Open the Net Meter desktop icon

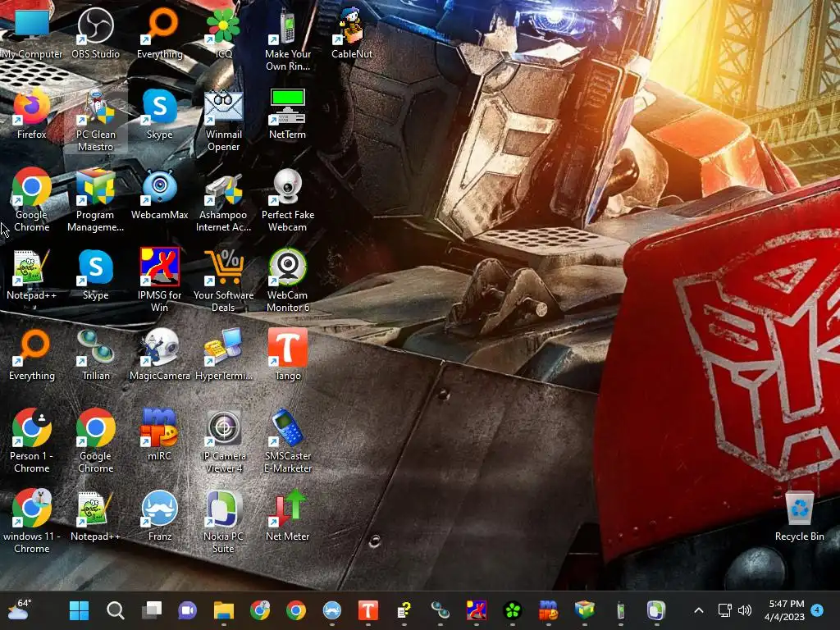coord(288,515)
